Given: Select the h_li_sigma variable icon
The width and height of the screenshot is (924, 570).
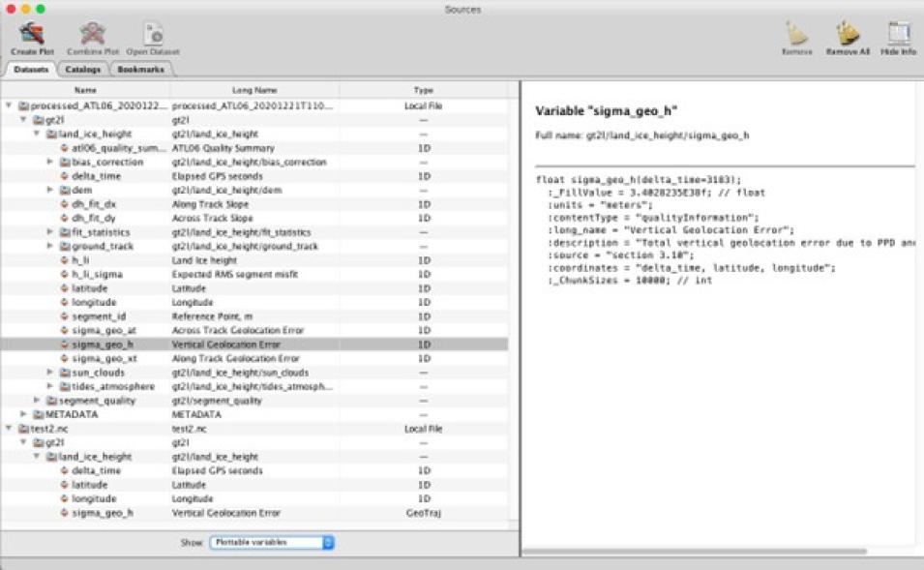Looking at the screenshot, I should [x=65, y=274].
